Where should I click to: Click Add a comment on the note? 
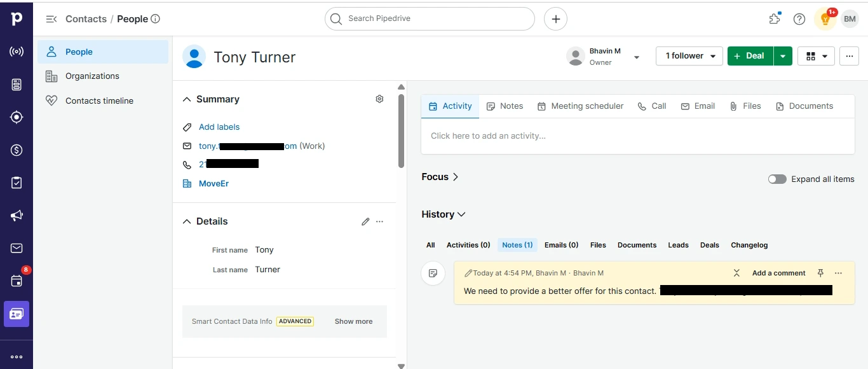point(778,273)
